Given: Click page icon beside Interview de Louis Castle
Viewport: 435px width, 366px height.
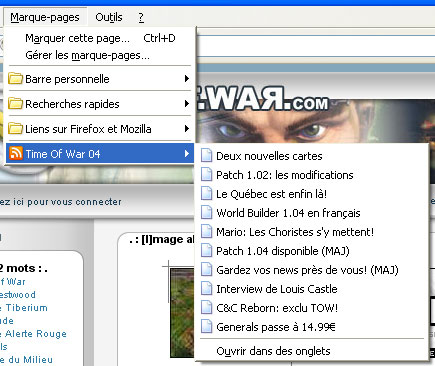Looking at the screenshot, I should point(207,289).
